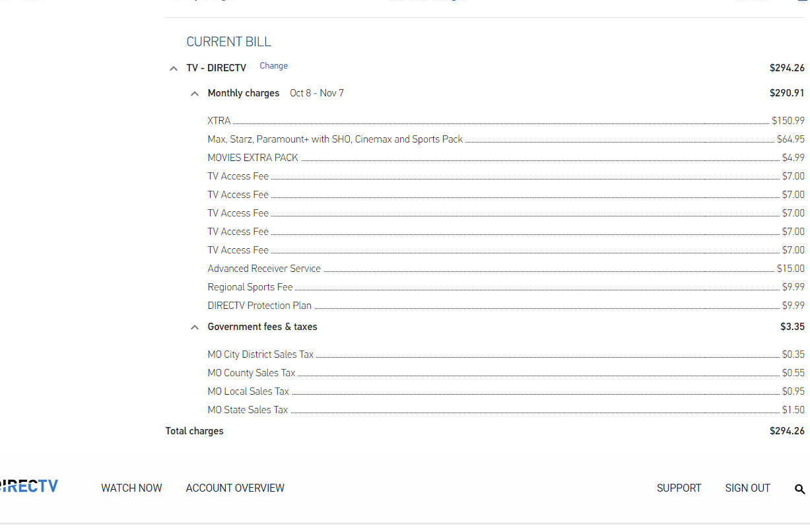Click the Total charges label
The image size is (810, 532).
pos(194,431)
